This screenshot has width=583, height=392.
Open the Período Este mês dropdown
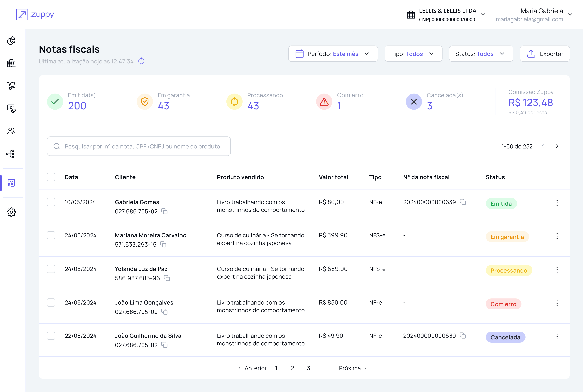333,54
